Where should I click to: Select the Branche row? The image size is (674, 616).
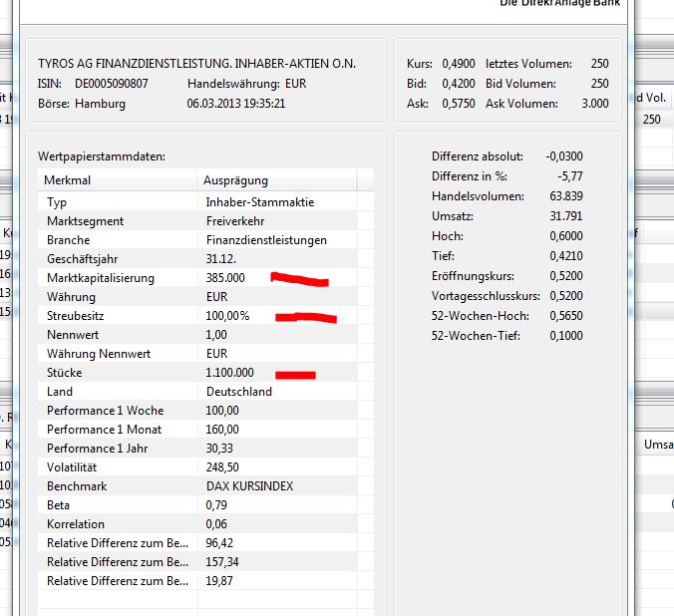tap(68, 240)
